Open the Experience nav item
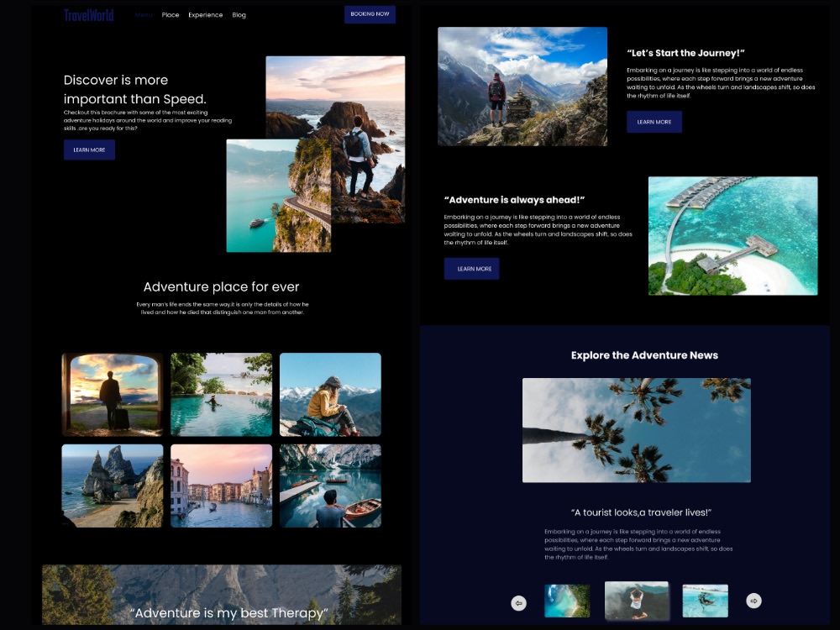The width and height of the screenshot is (840, 630). [205, 15]
